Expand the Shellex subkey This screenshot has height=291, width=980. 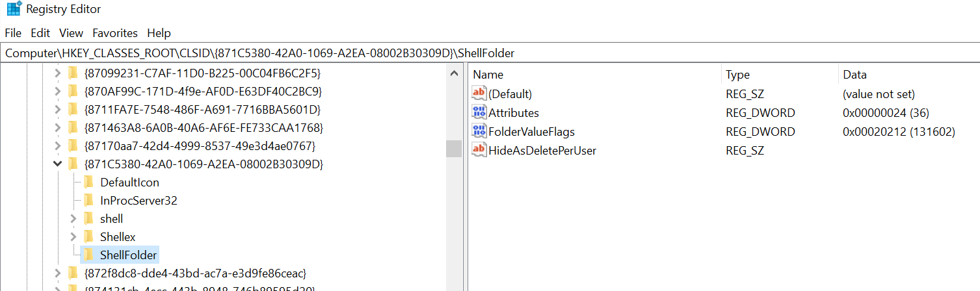73,236
